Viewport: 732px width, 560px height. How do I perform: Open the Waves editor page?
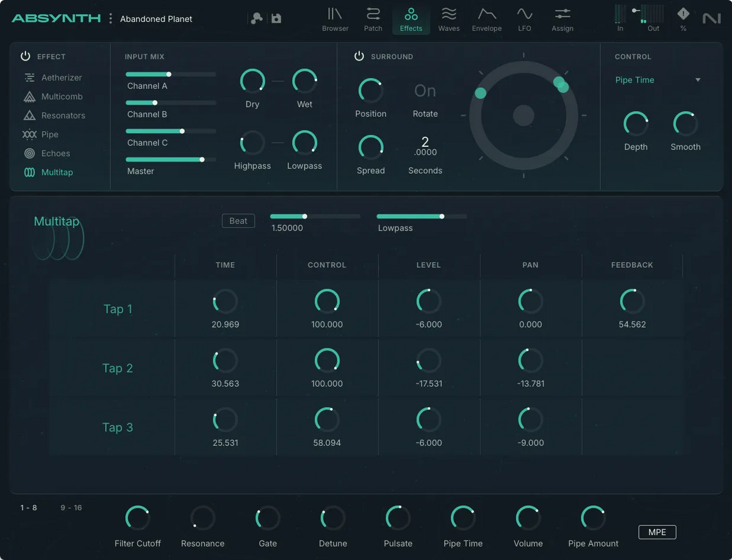(449, 18)
